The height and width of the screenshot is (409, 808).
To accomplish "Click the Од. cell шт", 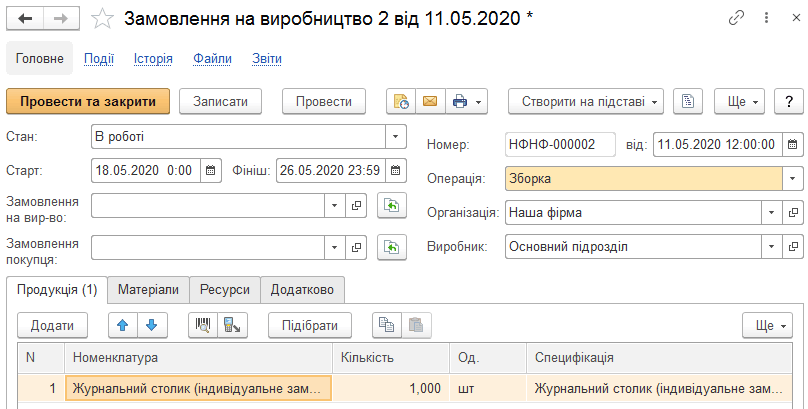I will coord(488,388).
